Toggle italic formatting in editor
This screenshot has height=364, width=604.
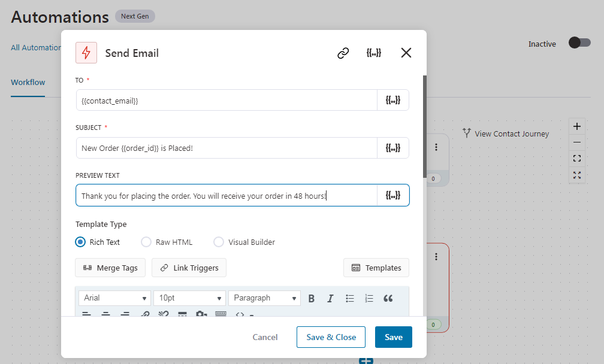(330, 298)
